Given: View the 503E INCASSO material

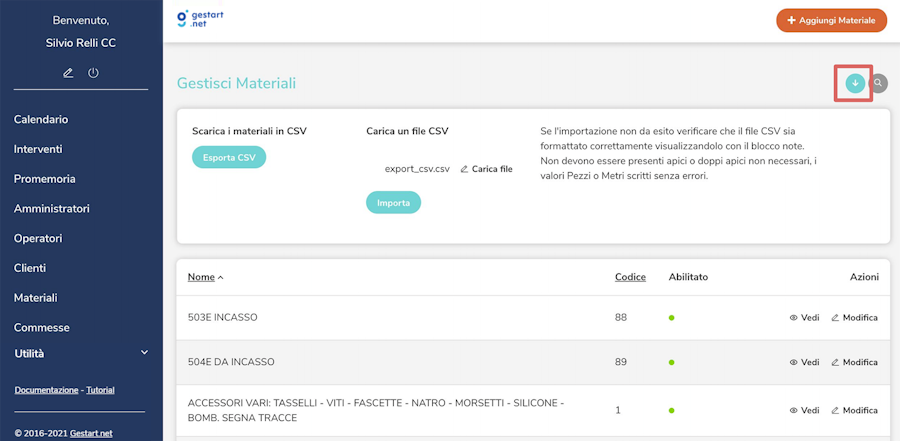Looking at the screenshot, I should (x=803, y=318).
